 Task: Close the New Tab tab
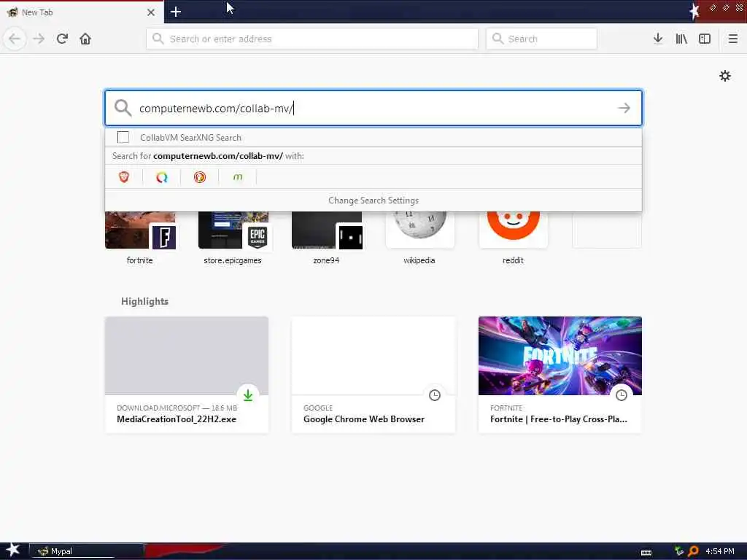point(150,12)
